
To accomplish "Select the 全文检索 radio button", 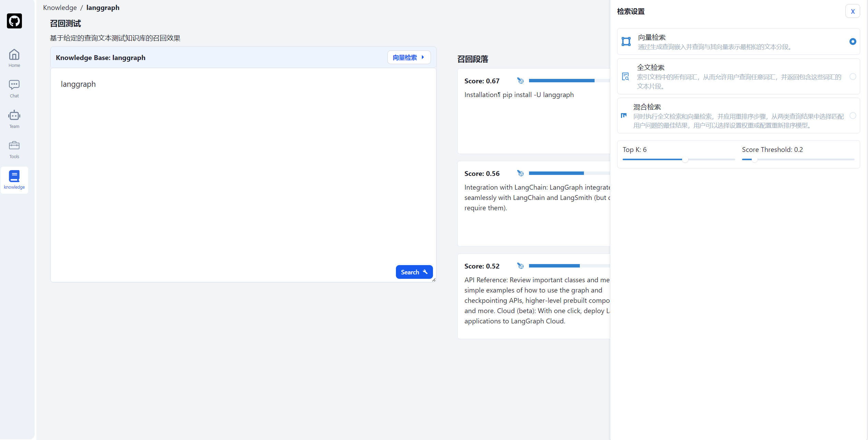I will pos(853,76).
